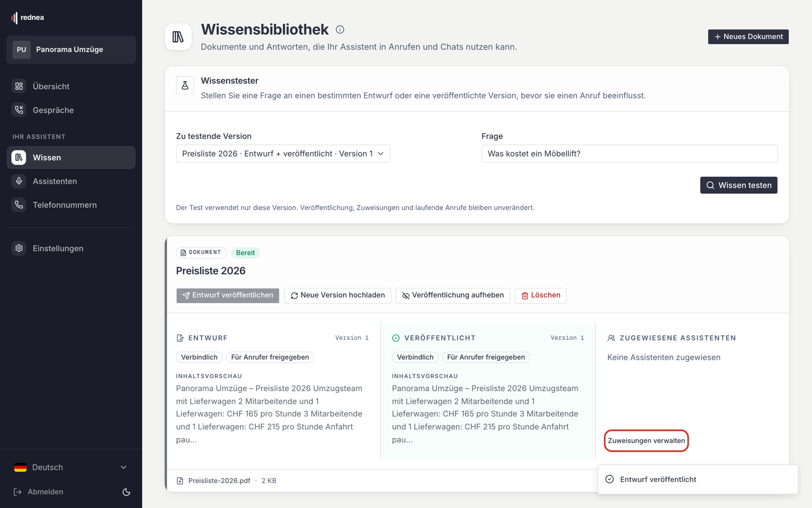The image size is (812, 508).
Task: Click the Veröffentlicht Verbindlich tag
Action: point(415,357)
